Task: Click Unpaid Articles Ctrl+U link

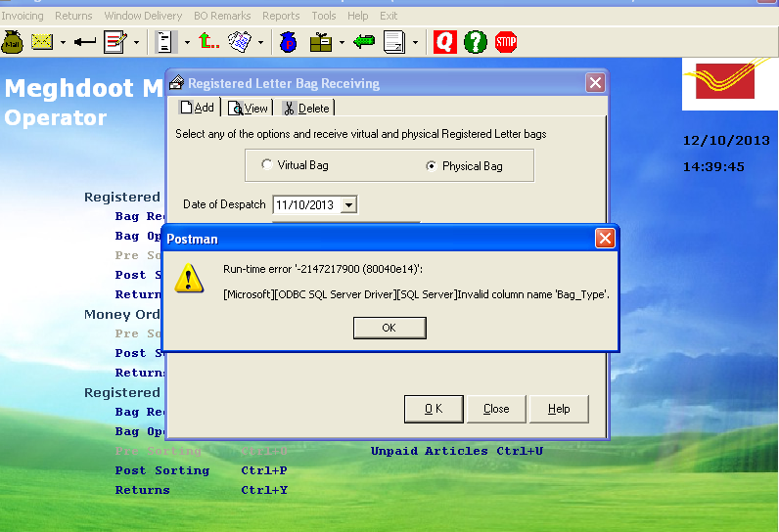Action: pos(457,451)
